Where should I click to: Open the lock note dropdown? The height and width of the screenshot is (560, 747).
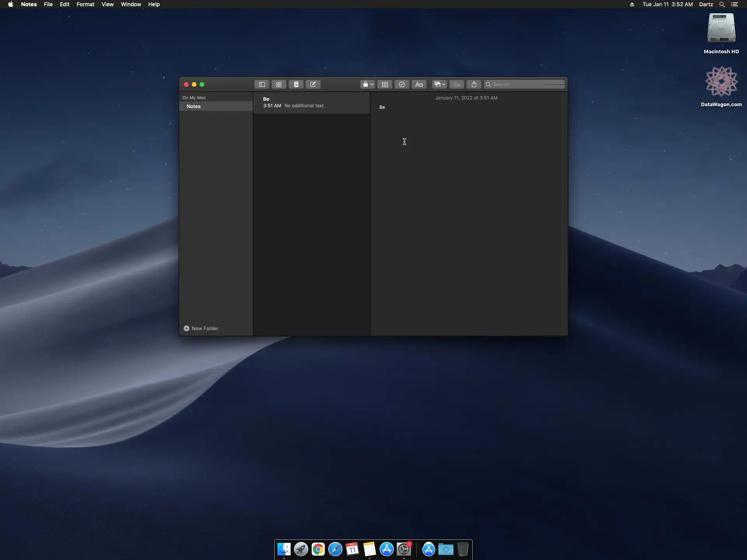click(x=368, y=84)
